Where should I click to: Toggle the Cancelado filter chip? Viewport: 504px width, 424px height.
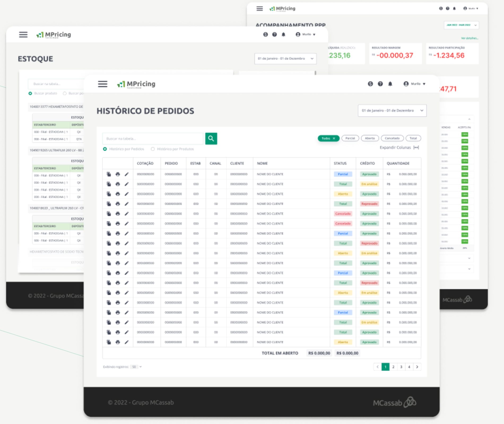(x=392, y=138)
